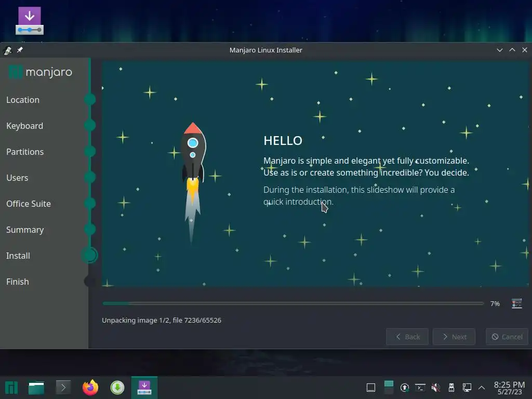This screenshot has height=399, width=532.
Task: Click the HELLO slideshow heading
Action: click(x=283, y=140)
